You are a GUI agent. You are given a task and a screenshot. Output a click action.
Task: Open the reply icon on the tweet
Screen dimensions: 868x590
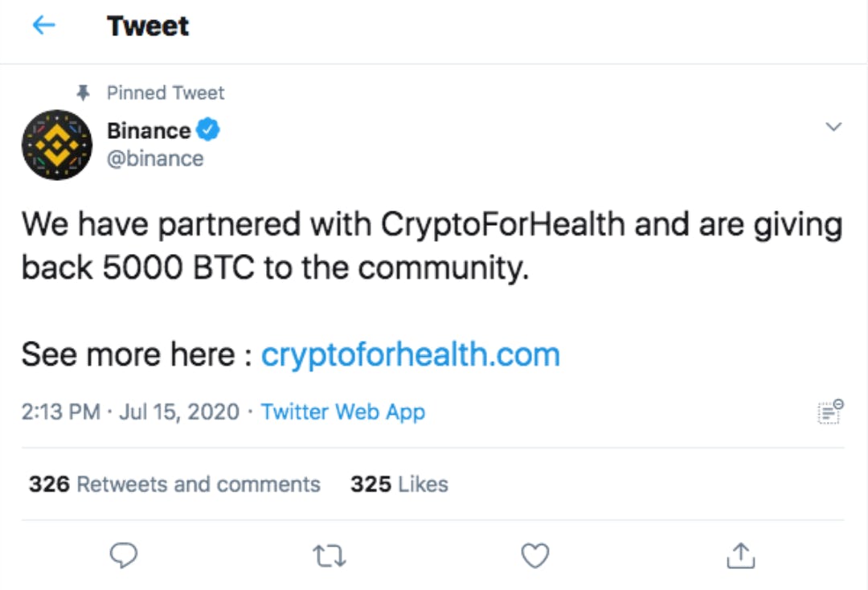click(124, 555)
